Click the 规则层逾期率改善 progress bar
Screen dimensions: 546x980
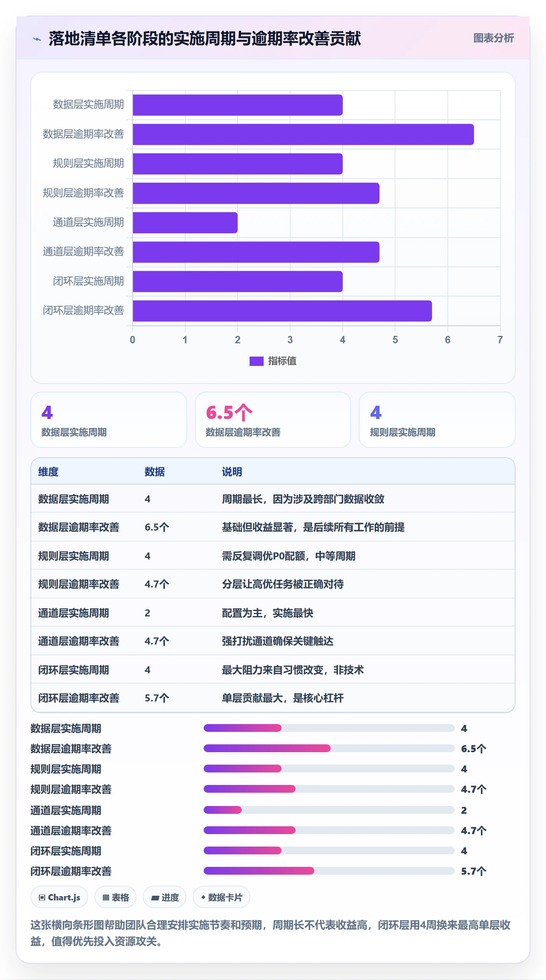[329, 789]
